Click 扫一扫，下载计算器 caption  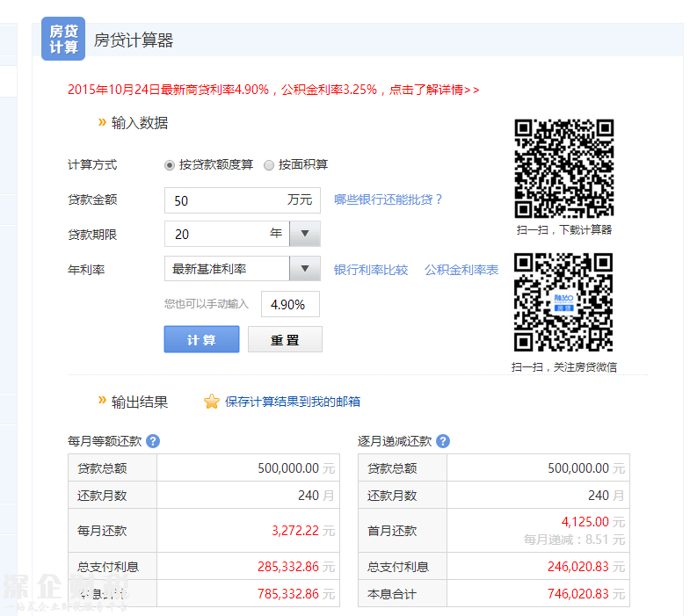[x=564, y=229]
